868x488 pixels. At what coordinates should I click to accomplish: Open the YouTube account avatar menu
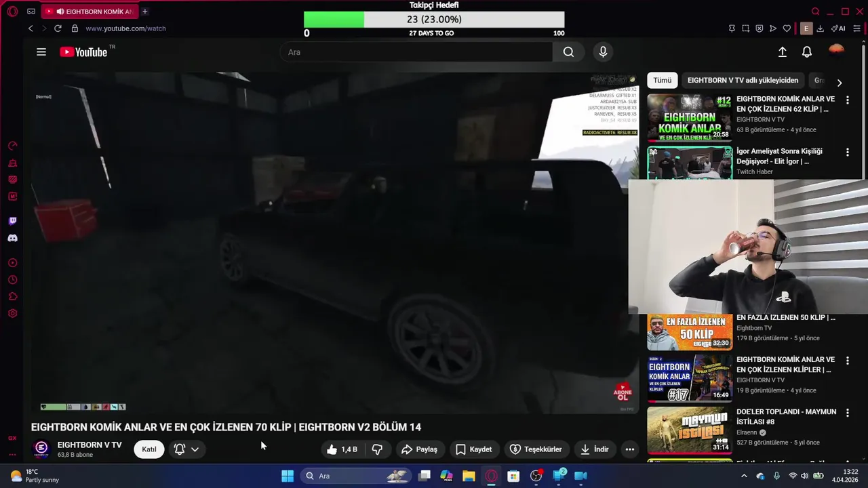pos(837,52)
